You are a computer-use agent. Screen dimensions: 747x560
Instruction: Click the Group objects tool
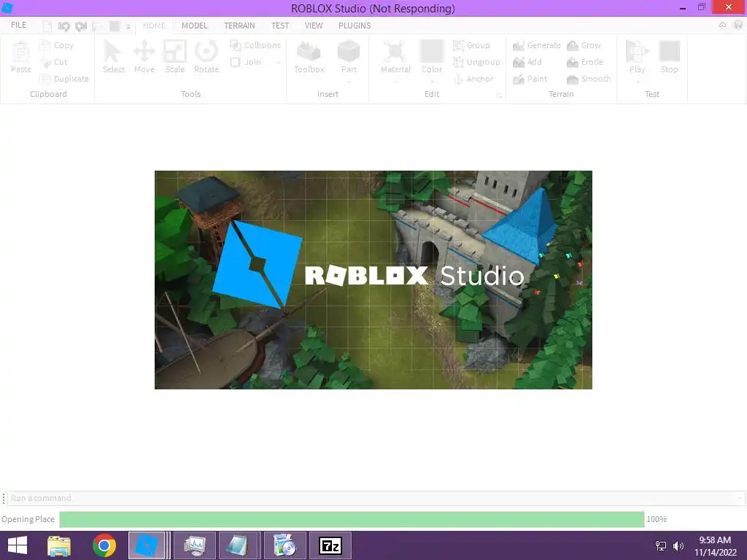coord(471,45)
